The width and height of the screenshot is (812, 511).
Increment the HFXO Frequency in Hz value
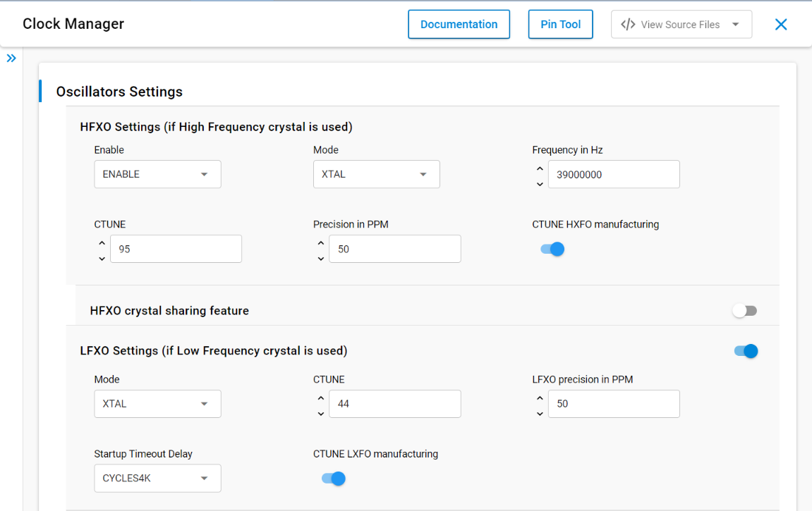pos(540,168)
